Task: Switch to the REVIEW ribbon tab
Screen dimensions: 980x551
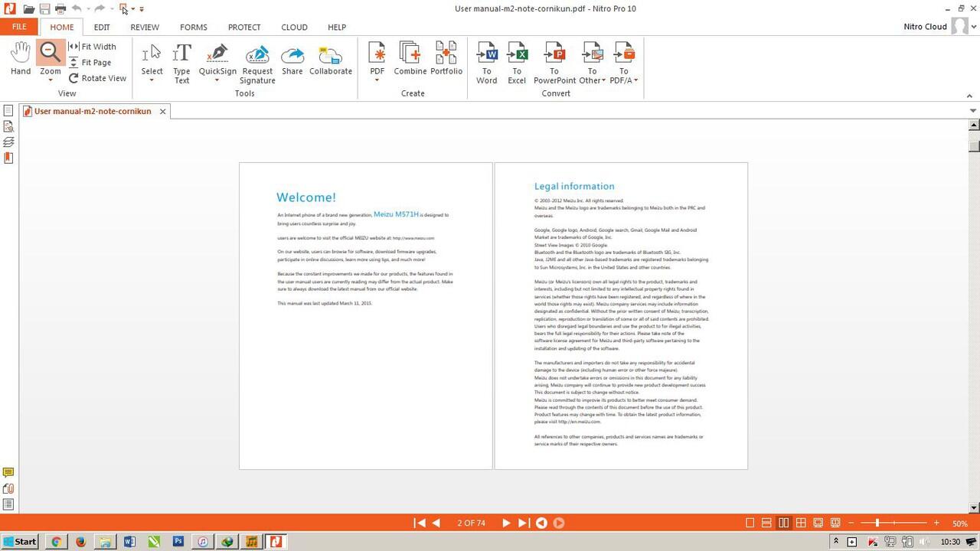Action: (x=145, y=28)
